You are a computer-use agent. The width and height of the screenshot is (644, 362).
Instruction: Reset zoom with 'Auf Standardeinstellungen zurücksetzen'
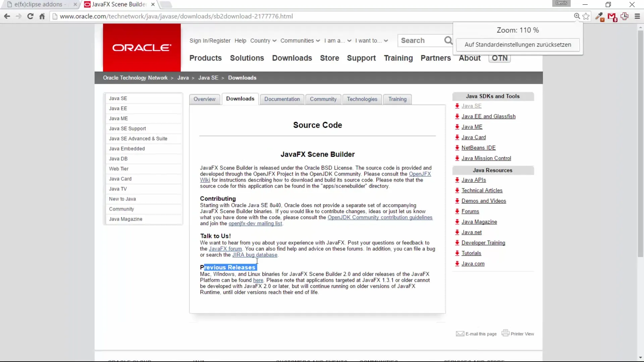tap(518, 45)
